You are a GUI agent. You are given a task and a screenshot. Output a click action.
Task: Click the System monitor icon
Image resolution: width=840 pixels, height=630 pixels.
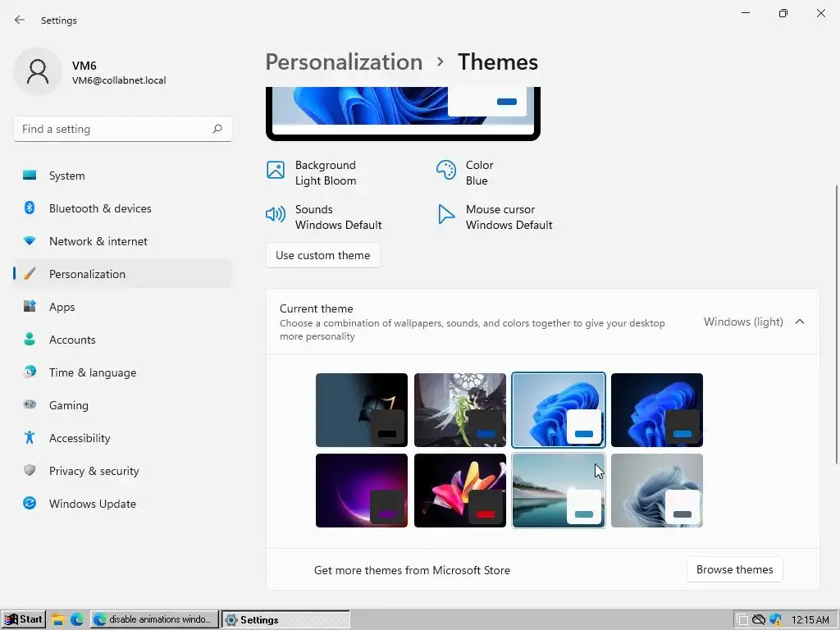[x=30, y=176]
